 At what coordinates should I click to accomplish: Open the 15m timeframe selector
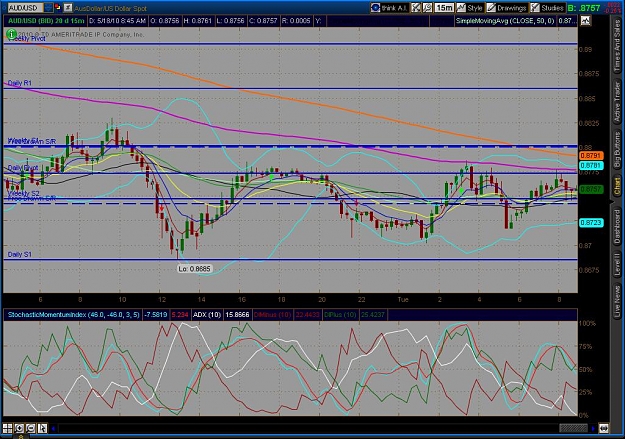point(444,8)
